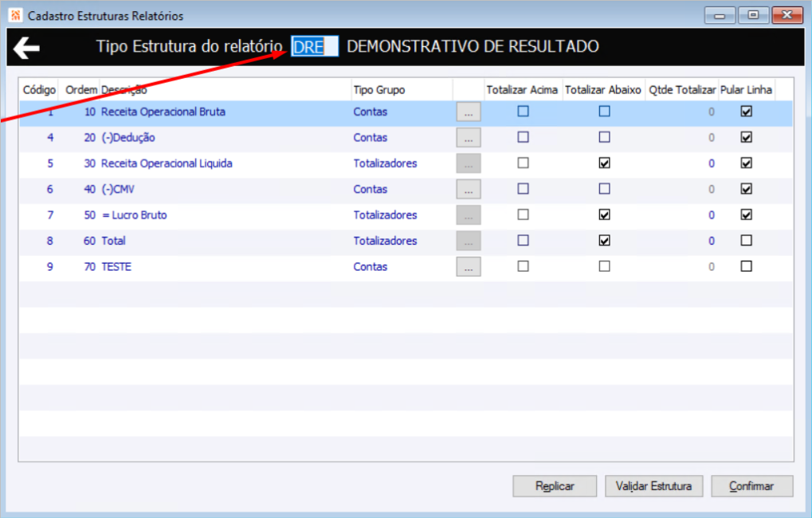
Task: Go back using the white arrow
Action: pos(26,48)
